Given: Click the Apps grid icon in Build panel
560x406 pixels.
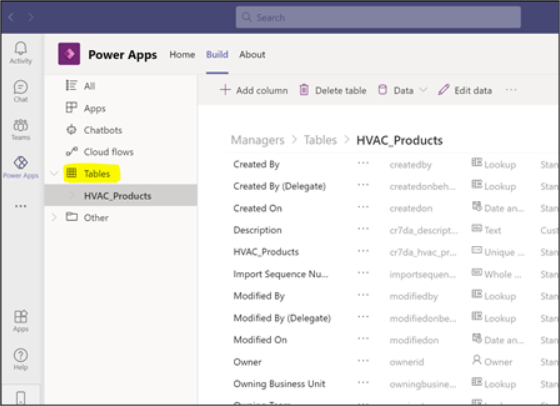Looking at the screenshot, I should coord(71,107).
